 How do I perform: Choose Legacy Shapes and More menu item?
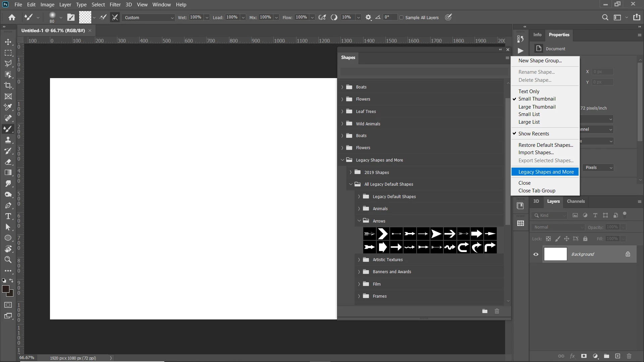pyautogui.click(x=546, y=172)
